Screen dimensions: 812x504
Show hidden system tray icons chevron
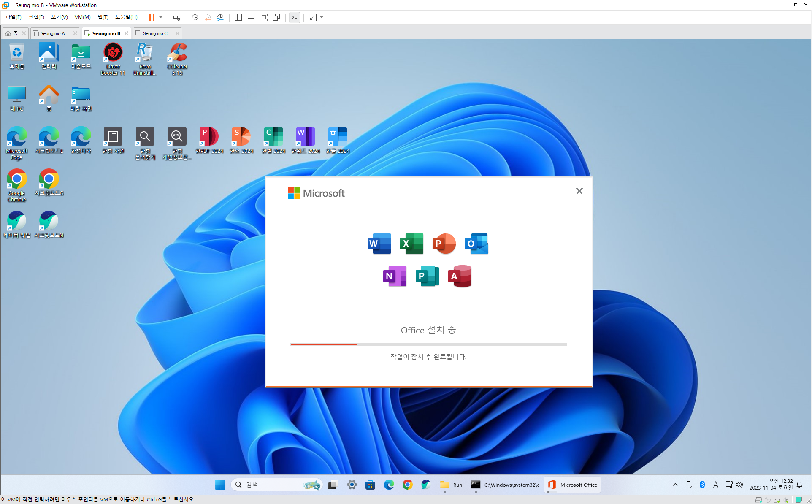[675, 485]
